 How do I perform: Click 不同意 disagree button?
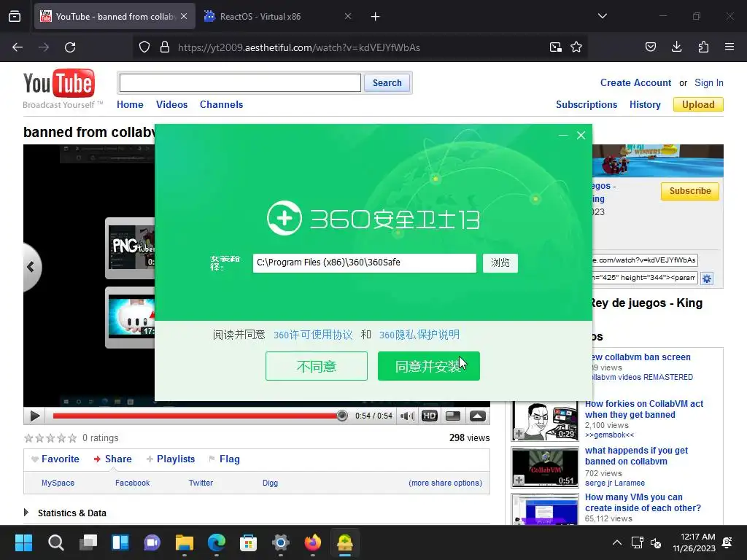tap(317, 366)
